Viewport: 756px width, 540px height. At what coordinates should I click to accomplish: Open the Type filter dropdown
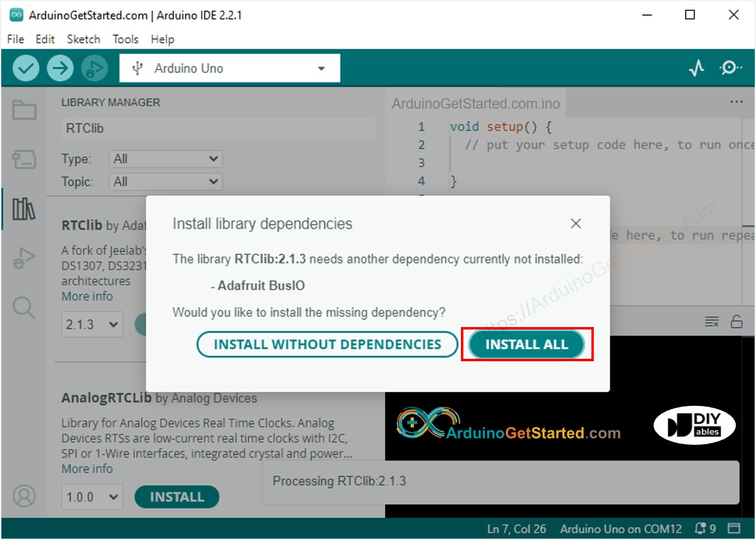[165, 159]
